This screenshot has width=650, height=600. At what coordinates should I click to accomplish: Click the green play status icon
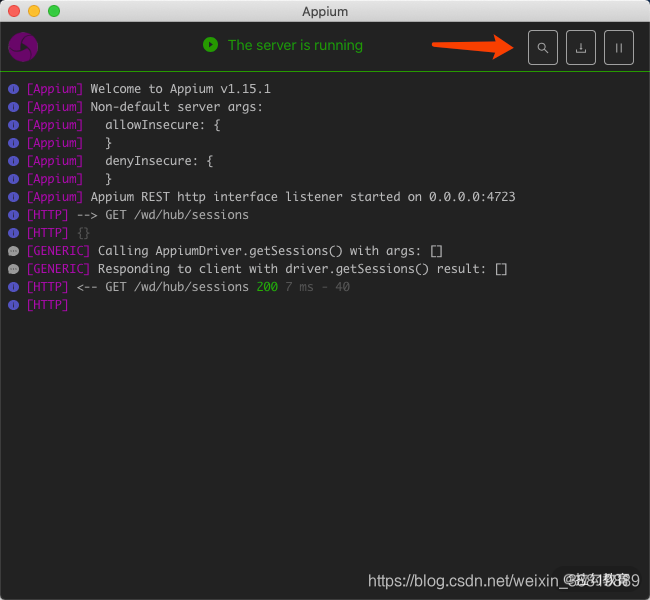pos(211,45)
